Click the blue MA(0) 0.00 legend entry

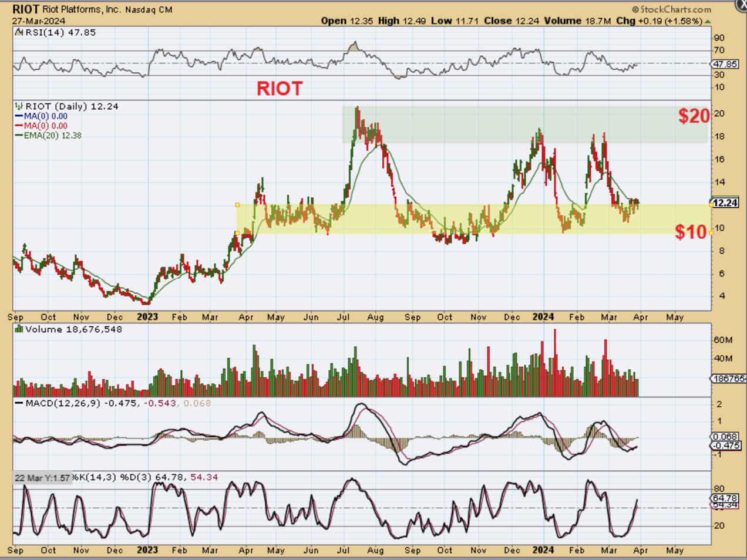pyautogui.click(x=41, y=116)
